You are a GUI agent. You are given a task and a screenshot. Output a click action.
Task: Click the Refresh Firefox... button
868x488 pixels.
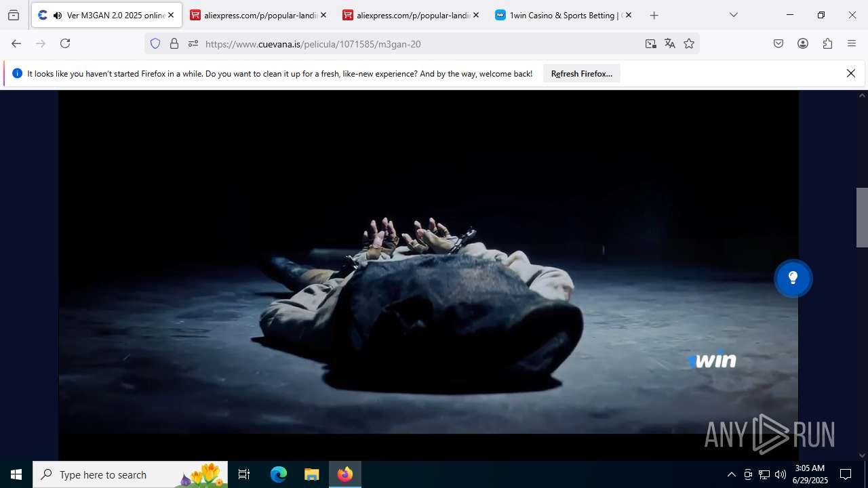582,74
